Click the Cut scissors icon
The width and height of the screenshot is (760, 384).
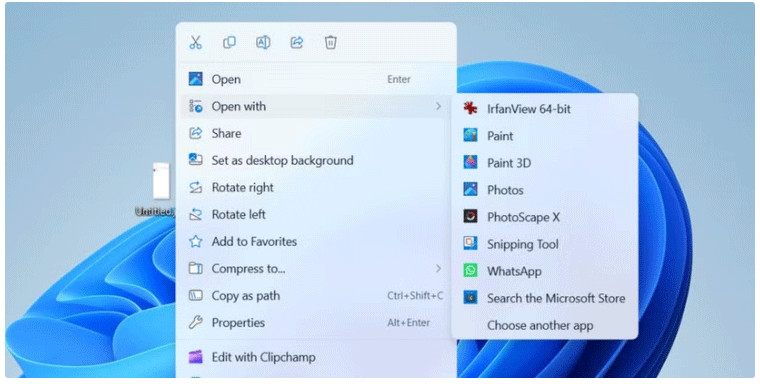[195, 42]
